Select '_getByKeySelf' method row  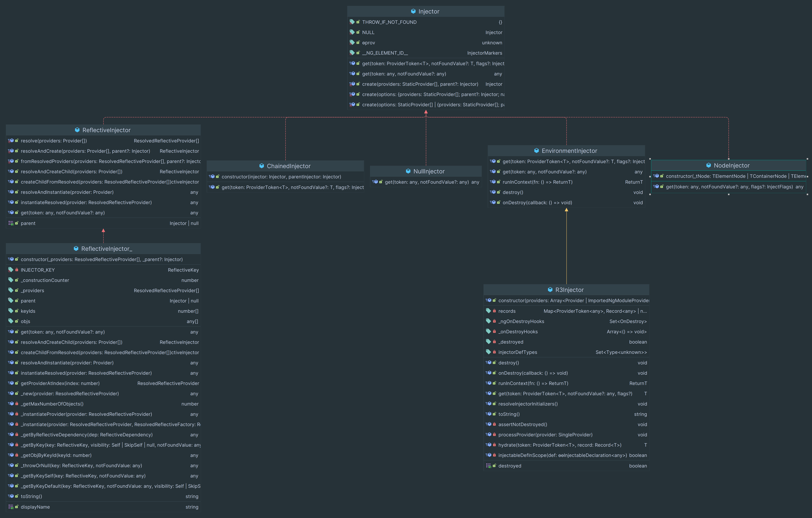103,476
